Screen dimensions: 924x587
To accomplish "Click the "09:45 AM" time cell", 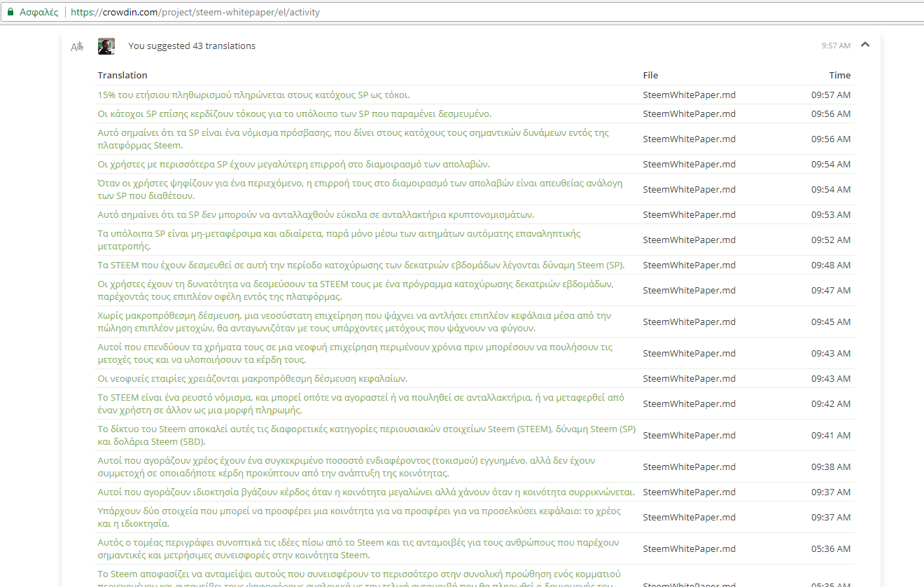I will (x=831, y=322).
